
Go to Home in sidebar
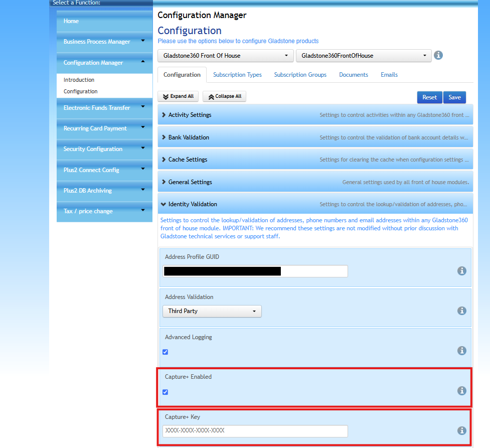tap(104, 21)
